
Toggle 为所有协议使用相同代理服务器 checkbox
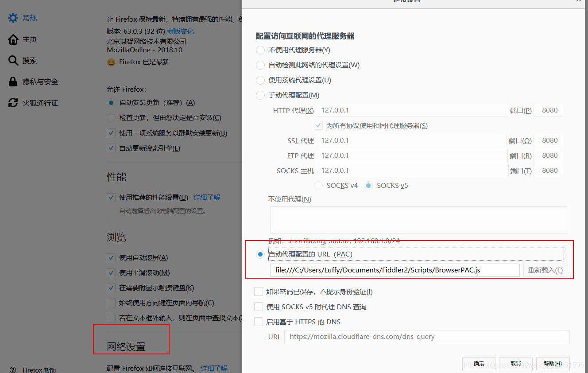tap(318, 125)
